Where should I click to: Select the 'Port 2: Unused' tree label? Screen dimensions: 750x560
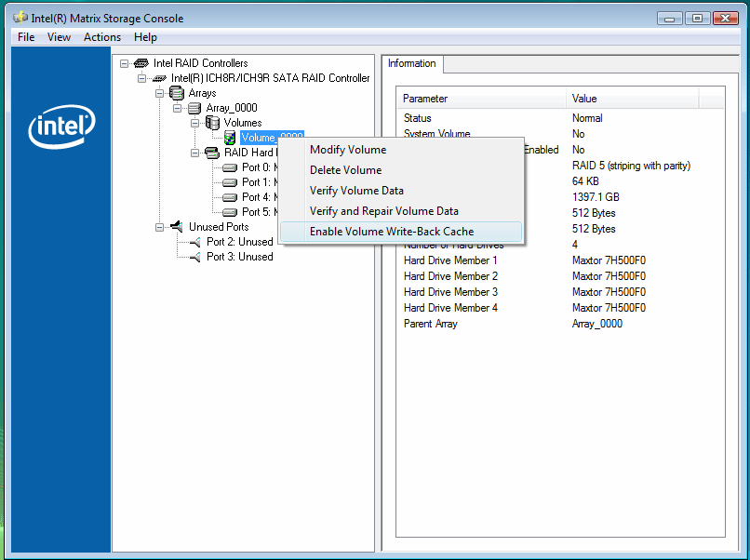click(240, 242)
